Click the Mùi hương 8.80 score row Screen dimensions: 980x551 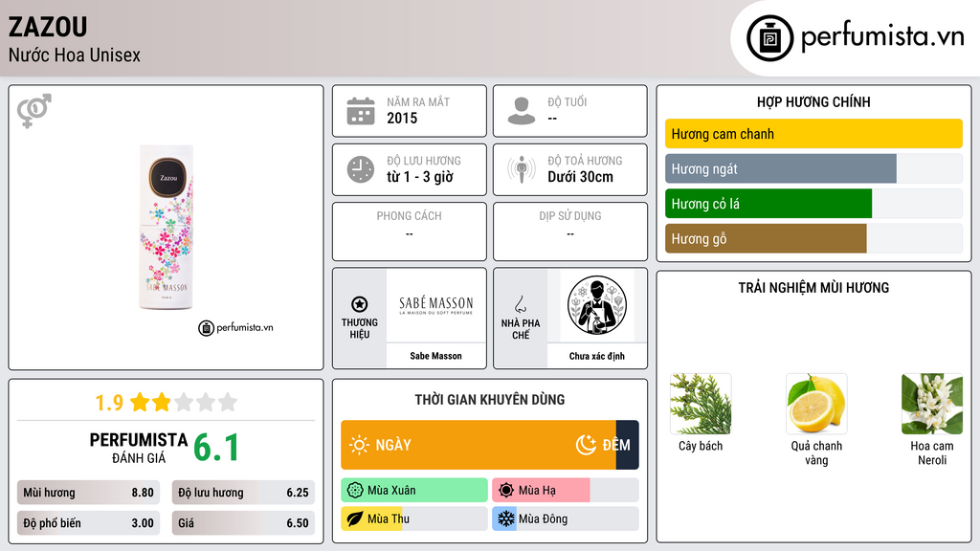tap(88, 493)
